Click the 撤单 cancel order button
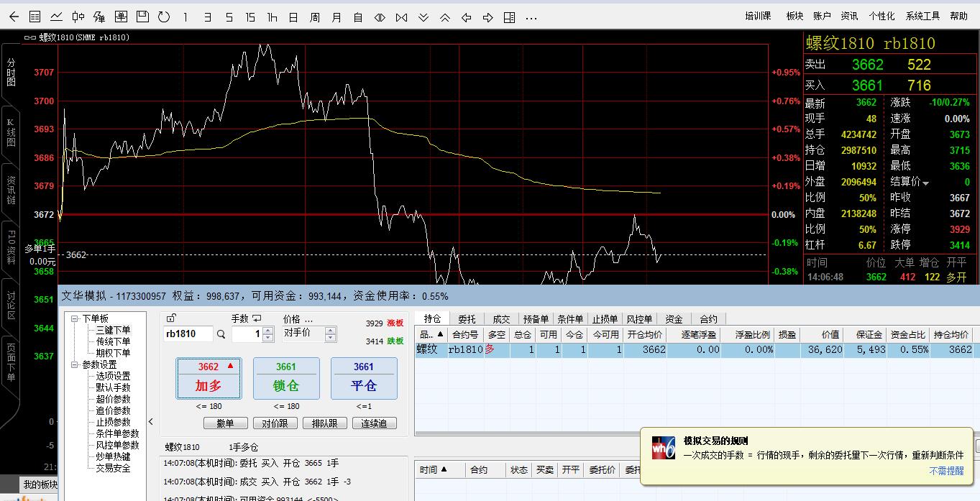This screenshot has height=501, width=980. point(225,423)
